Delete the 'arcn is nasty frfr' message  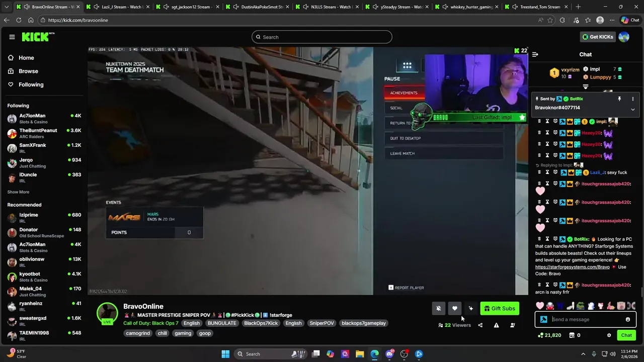pyautogui.click(x=539, y=285)
